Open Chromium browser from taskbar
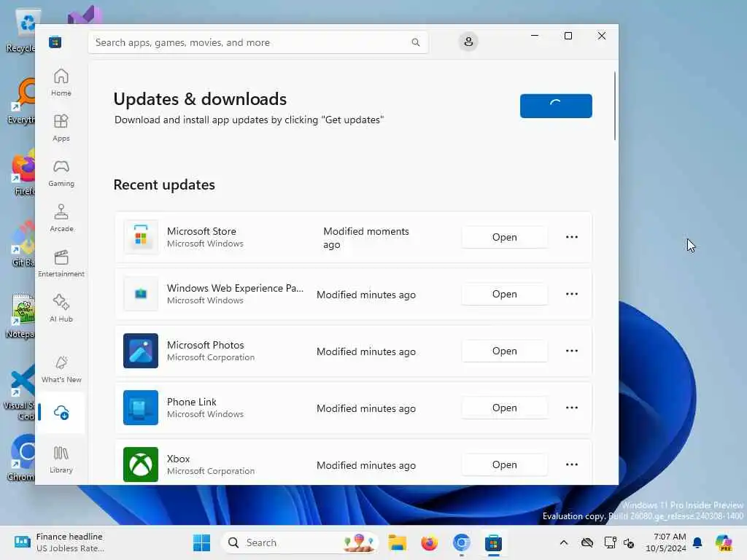 coord(461,542)
